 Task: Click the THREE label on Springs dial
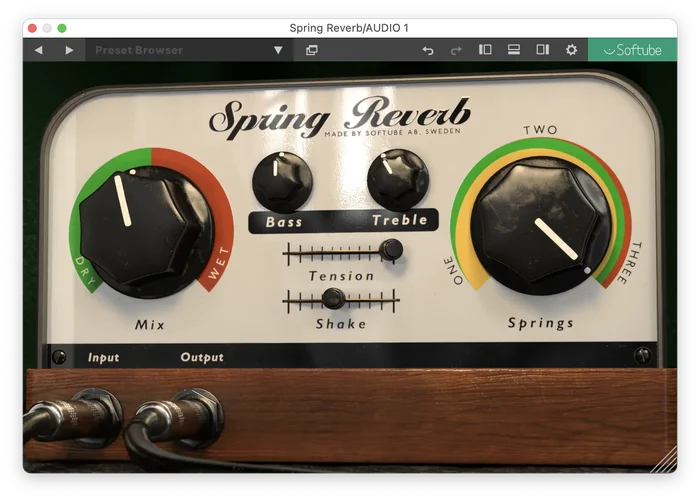(629, 263)
